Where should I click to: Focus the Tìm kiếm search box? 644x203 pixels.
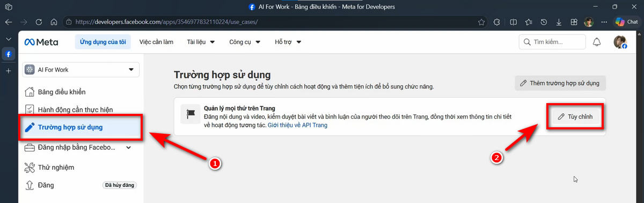(x=552, y=42)
